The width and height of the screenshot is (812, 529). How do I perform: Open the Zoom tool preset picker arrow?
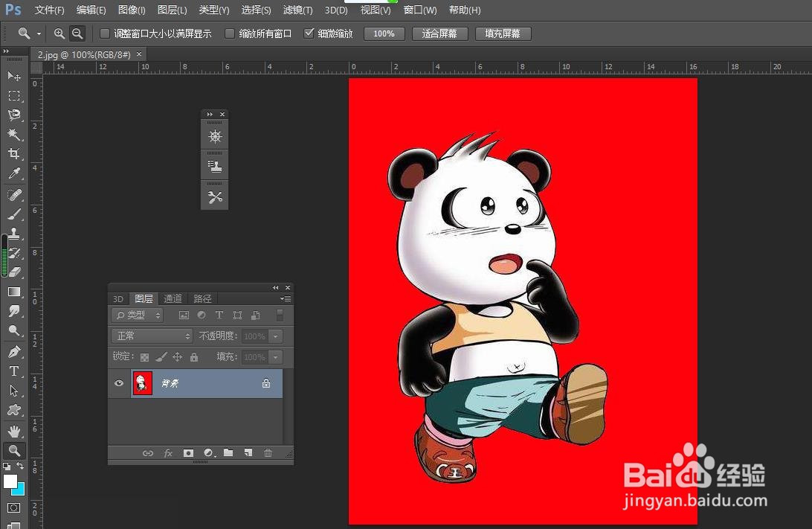point(39,33)
